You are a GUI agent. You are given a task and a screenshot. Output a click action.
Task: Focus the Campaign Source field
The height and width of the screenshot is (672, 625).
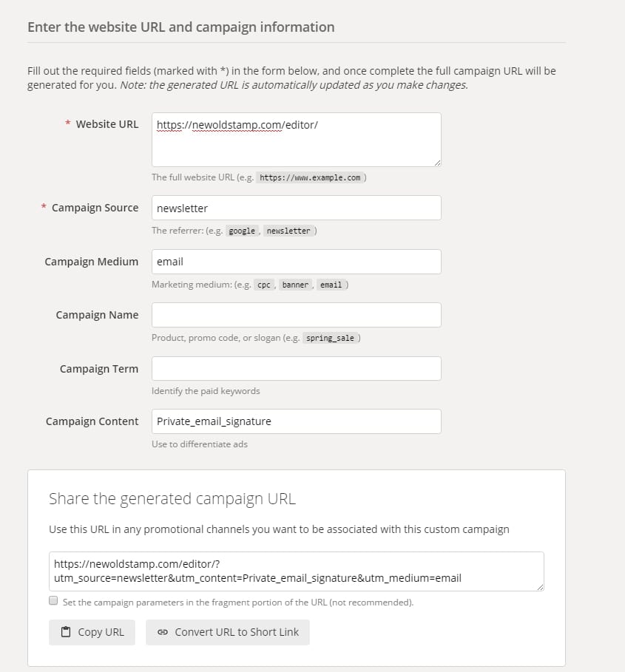(x=296, y=208)
